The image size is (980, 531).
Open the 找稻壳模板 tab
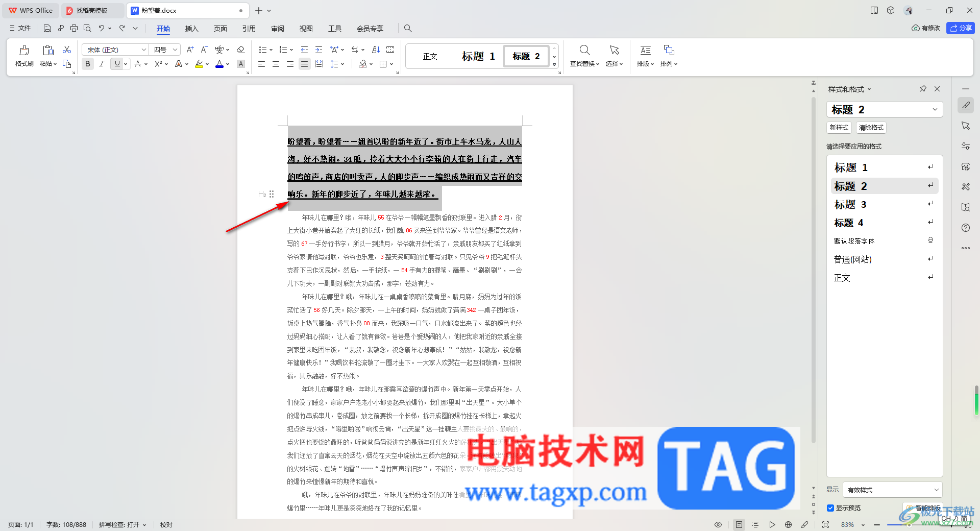click(x=92, y=10)
